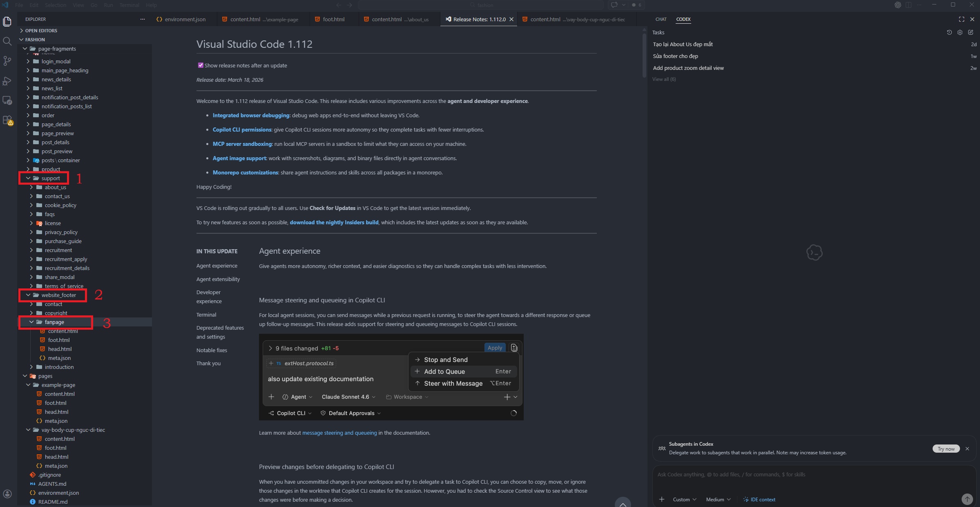980x507 pixels.
Task: Click the Try now button
Action: click(x=946, y=449)
